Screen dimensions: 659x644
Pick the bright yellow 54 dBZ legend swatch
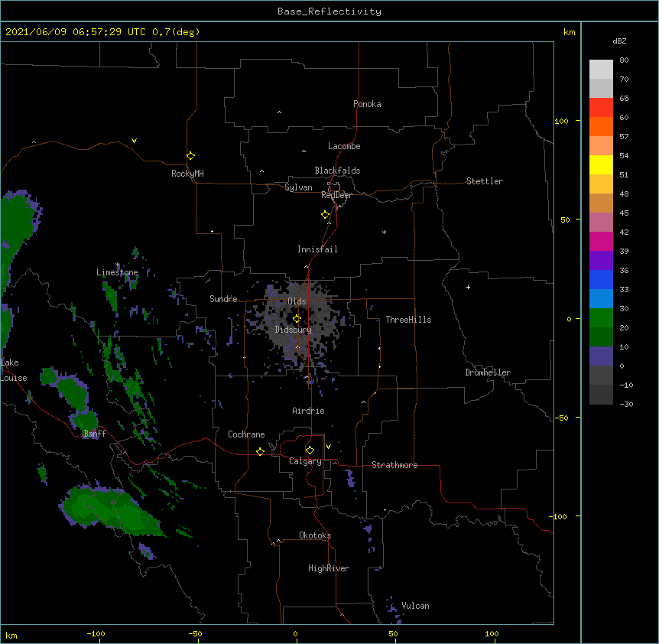pos(601,164)
